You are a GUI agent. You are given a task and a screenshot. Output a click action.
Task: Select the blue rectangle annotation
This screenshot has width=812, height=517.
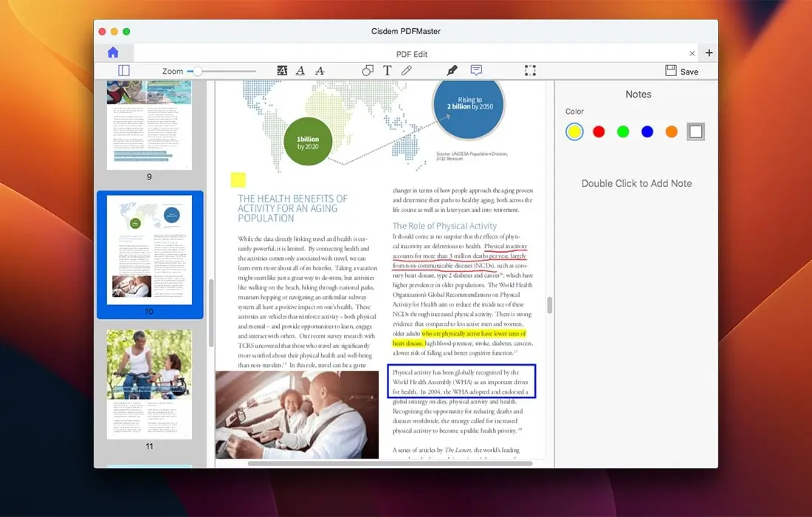(461, 381)
